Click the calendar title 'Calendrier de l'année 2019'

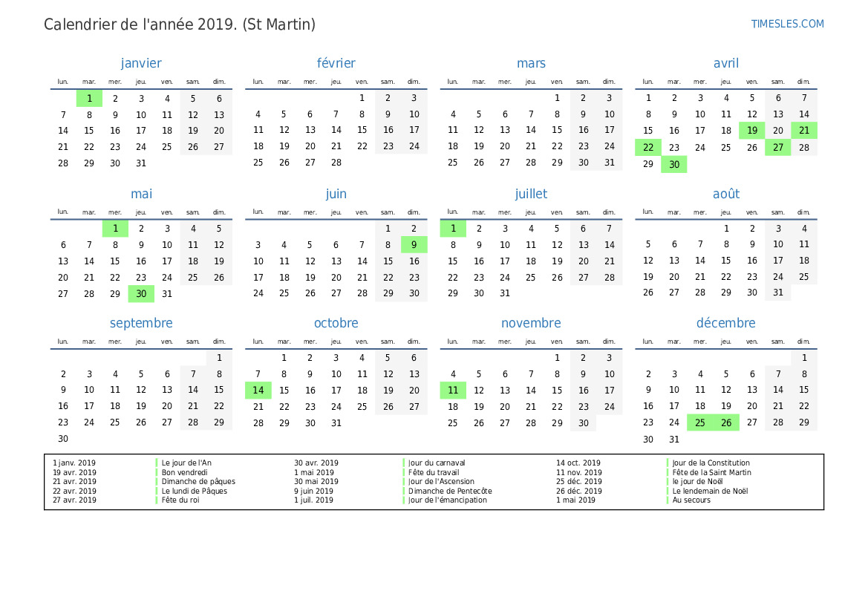coord(140,25)
